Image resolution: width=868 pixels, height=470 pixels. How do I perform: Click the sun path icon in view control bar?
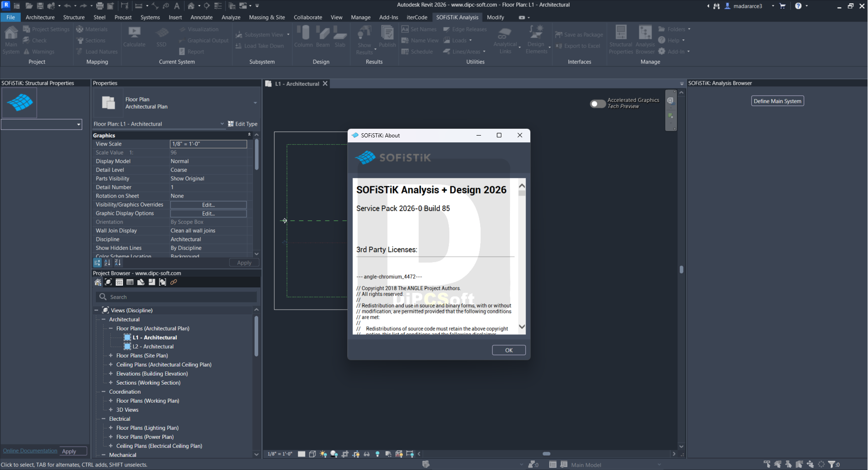(323, 454)
